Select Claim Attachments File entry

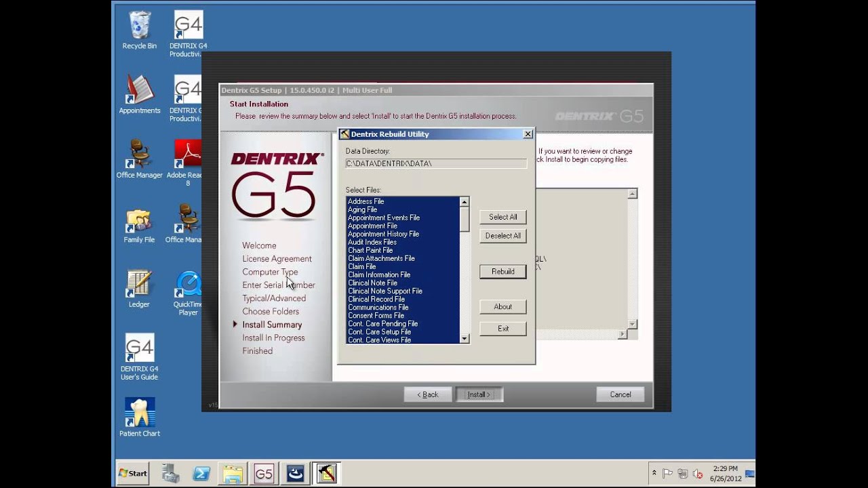(403, 258)
